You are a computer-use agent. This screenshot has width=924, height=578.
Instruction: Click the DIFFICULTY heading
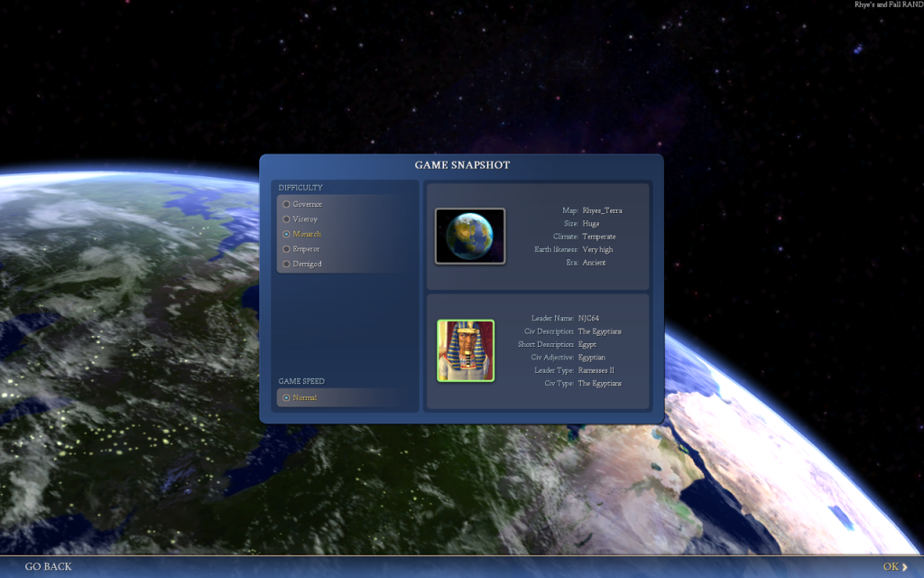click(300, 188)
